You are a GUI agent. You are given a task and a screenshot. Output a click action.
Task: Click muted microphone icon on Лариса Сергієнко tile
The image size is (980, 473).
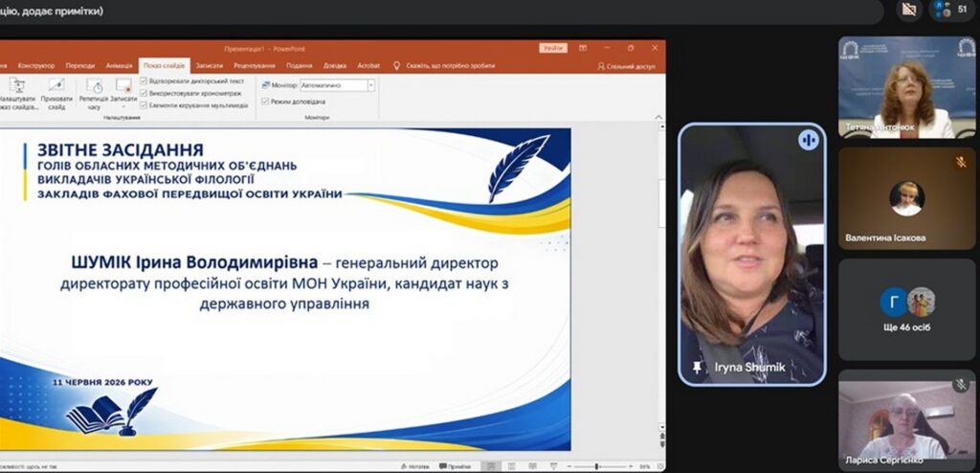(961, 384)
